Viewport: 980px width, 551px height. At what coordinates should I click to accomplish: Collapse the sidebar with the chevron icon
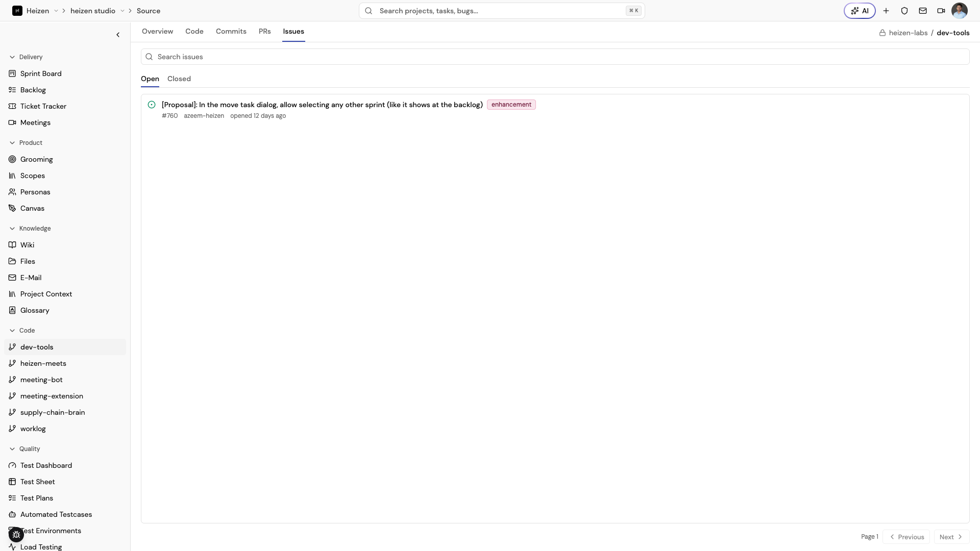[118, 35]
